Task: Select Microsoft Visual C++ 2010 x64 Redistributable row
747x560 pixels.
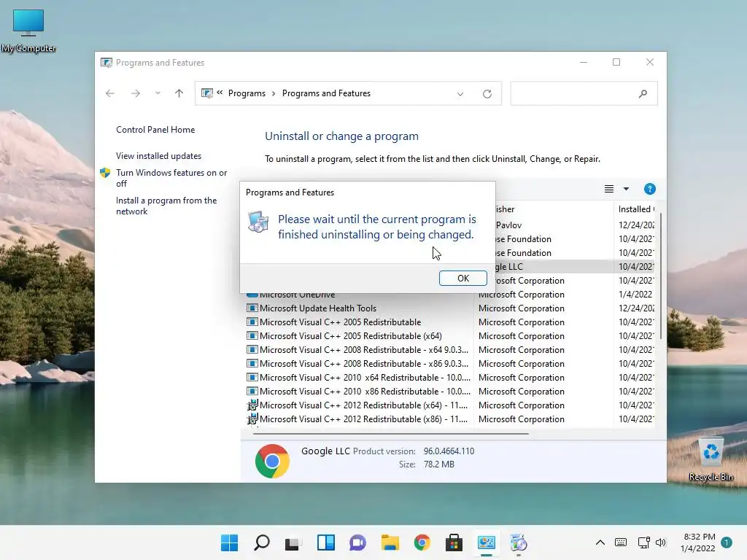Action: [x=450, y=377]
